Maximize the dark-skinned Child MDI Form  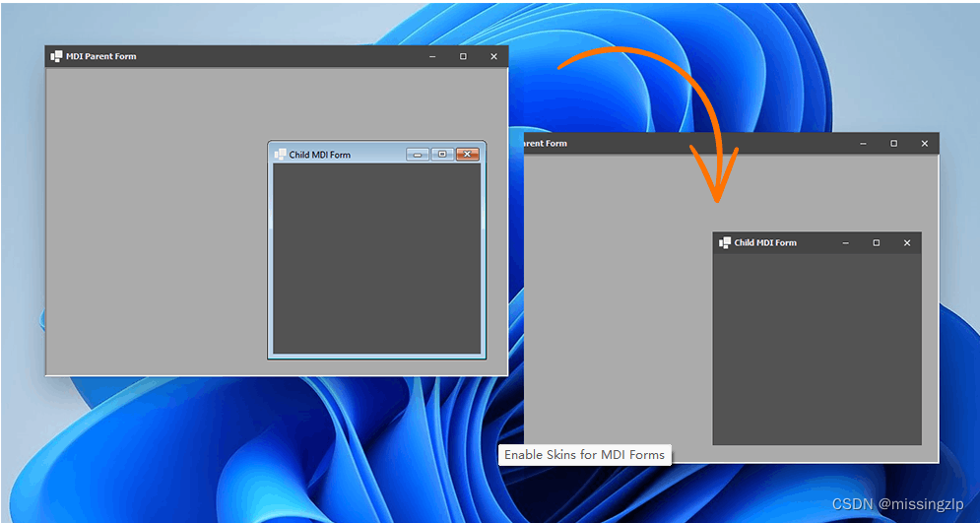(876, 243)
